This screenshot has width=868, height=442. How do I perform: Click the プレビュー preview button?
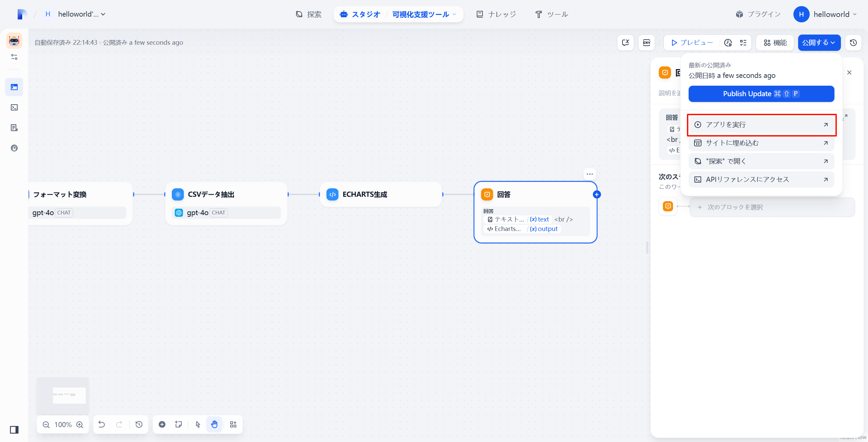point(692,43)
